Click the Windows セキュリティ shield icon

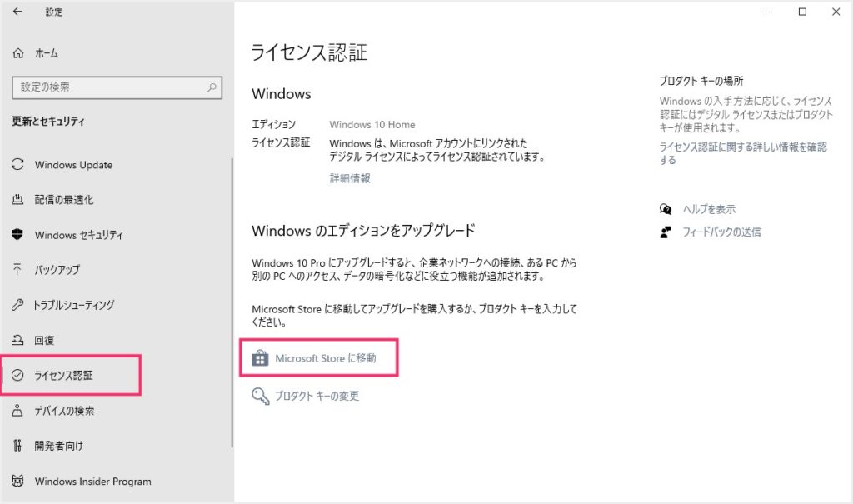click(17, 235)
